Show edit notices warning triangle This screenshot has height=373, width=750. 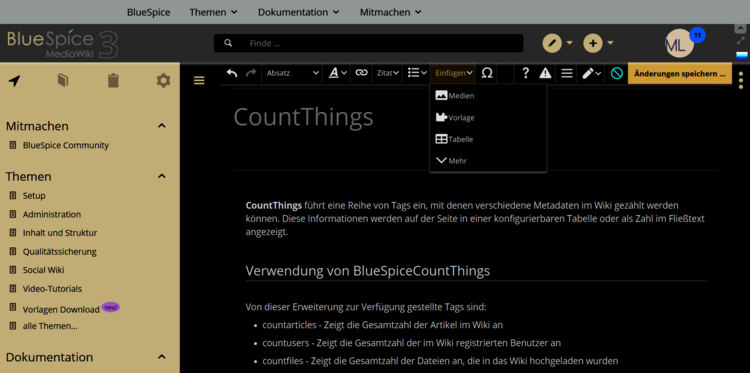pyautogui.click(x=545, y=73)
